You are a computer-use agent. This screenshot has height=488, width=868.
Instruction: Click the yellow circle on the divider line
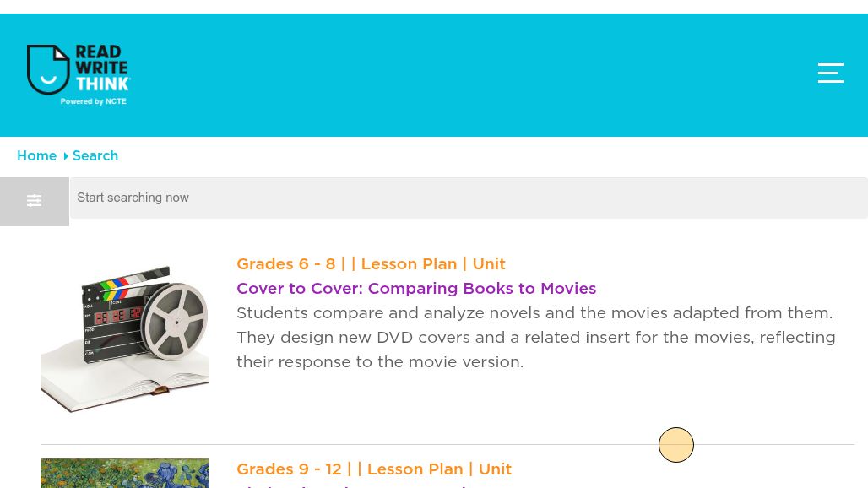(x=676, y=445)
